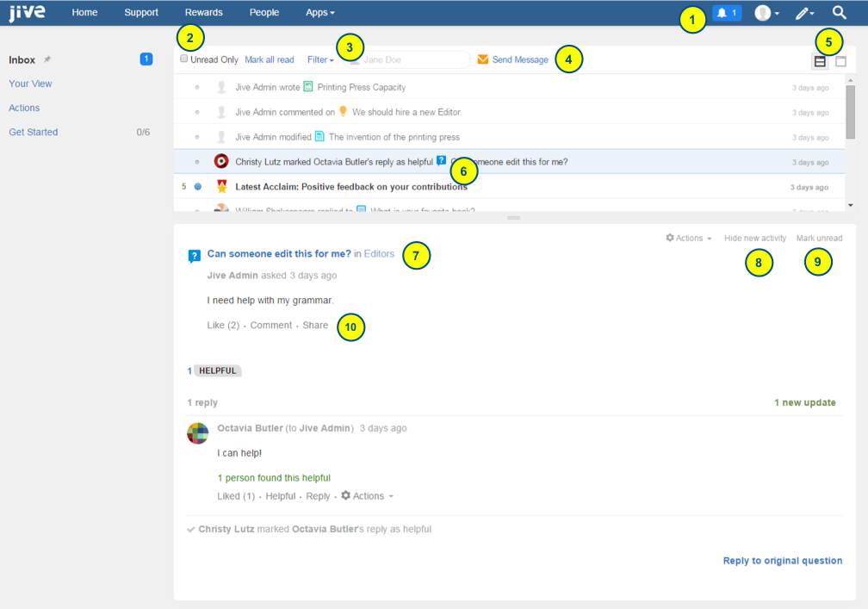Click Mark all read link

pos(269,59)
